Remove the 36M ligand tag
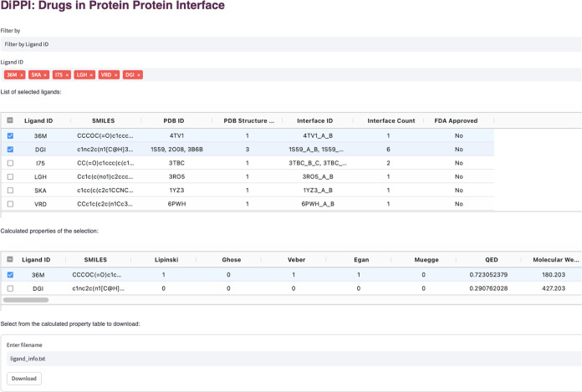 (22, 75)
